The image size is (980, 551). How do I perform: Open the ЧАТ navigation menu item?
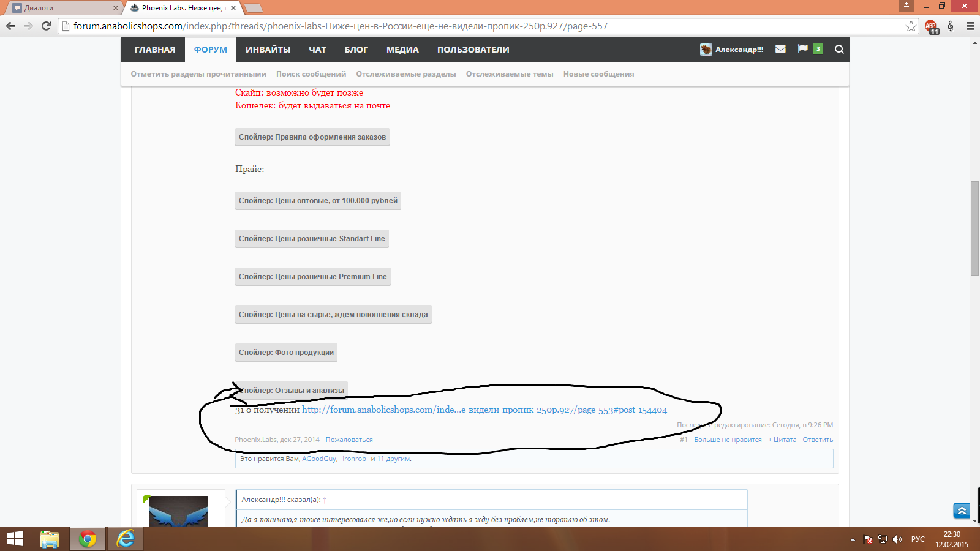pos(317,50)
